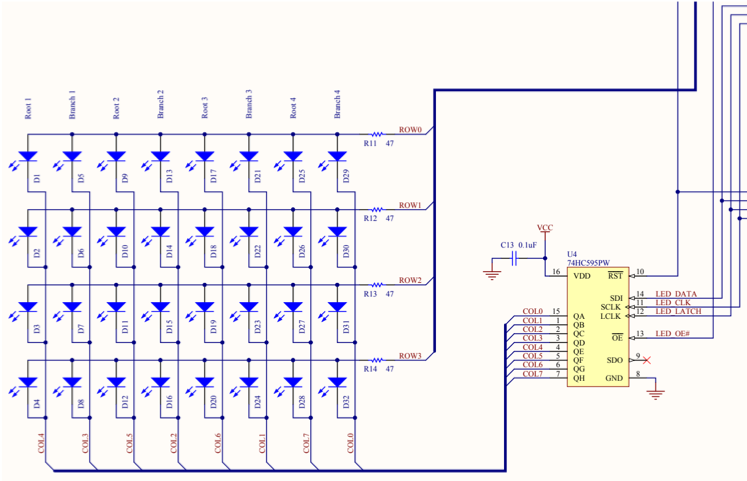
Task: Select the LED symbol D1
Action: point(28,157)
